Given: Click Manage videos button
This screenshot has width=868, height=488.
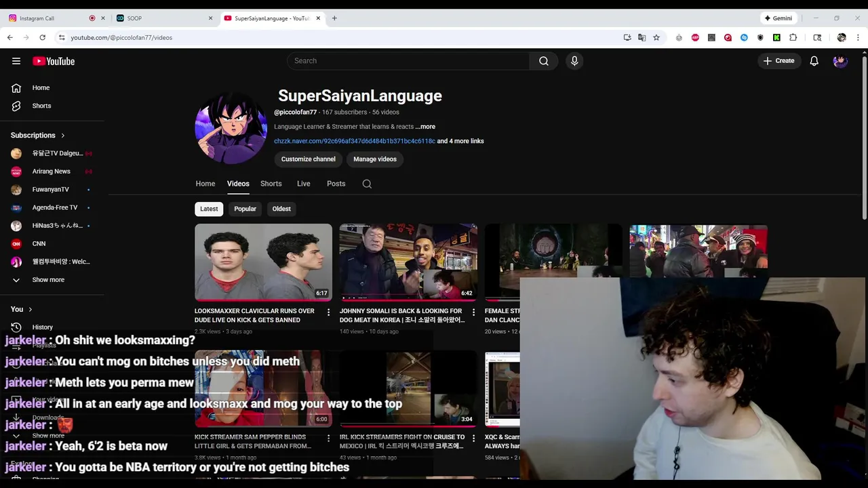Looking at the screenshot, I should tap(375, 159).
